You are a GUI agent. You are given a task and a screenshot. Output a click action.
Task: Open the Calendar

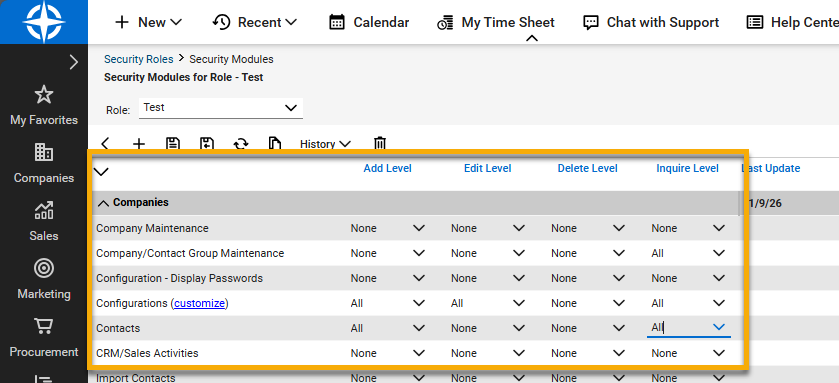[369, 22]
